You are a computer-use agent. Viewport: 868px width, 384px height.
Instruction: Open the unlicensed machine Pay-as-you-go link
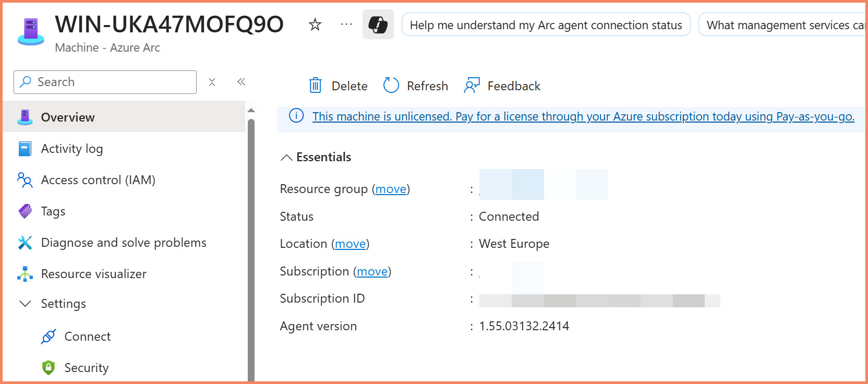[583, 116]
